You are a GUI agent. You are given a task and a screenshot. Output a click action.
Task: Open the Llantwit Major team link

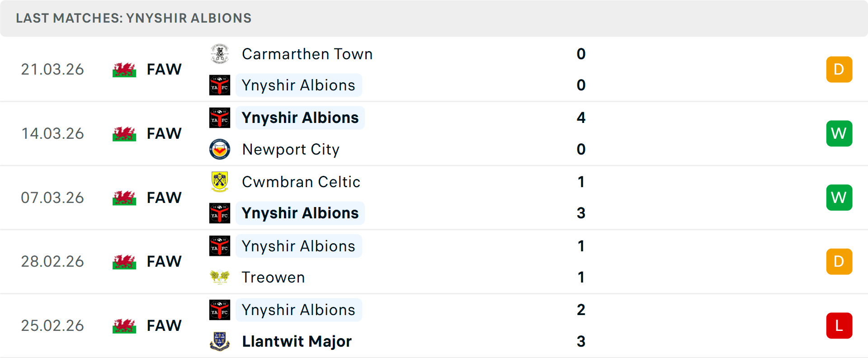(x=297, y=341)
